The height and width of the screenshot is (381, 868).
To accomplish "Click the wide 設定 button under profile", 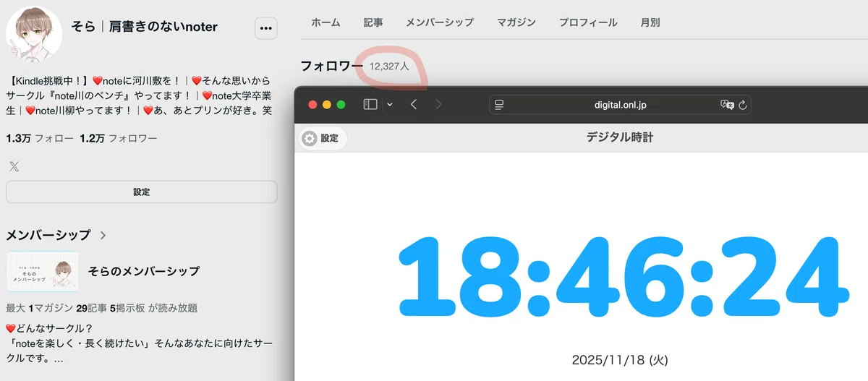I will click(x=141, y=192).
